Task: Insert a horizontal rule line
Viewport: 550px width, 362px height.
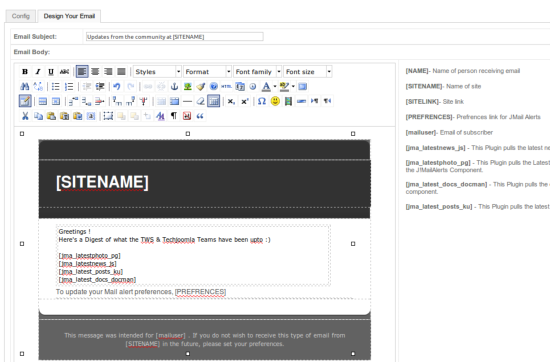Action: (188, 101)
